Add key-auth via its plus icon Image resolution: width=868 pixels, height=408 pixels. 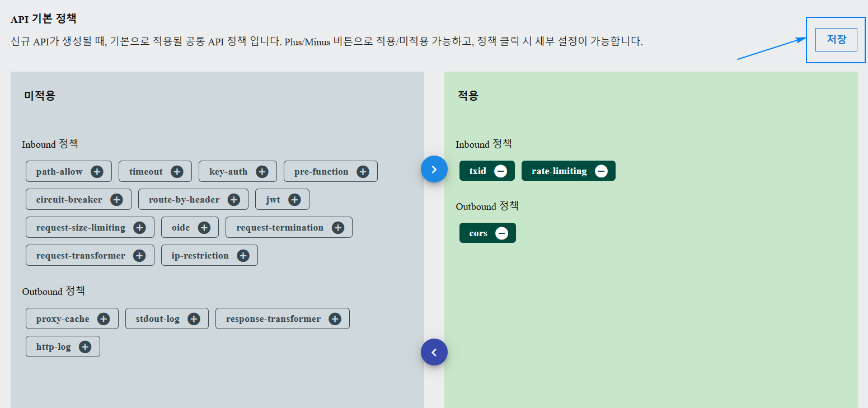coord(261,171)
